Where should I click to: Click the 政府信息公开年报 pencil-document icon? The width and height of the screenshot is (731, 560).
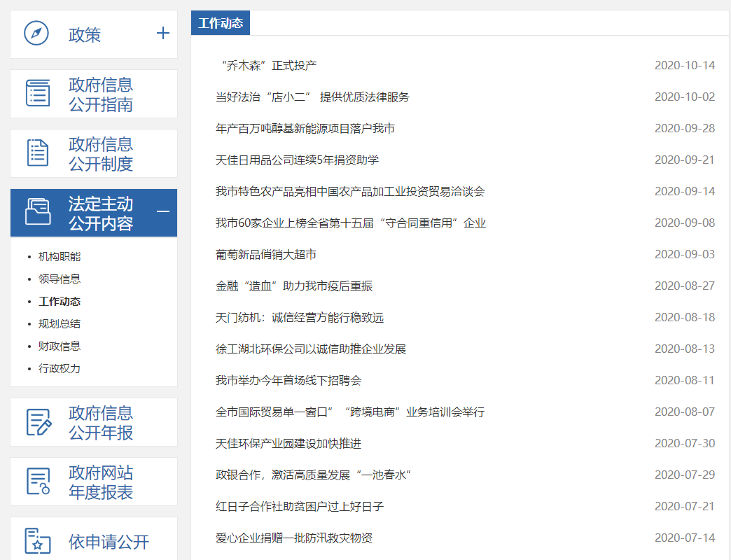(x=38, y=422)
